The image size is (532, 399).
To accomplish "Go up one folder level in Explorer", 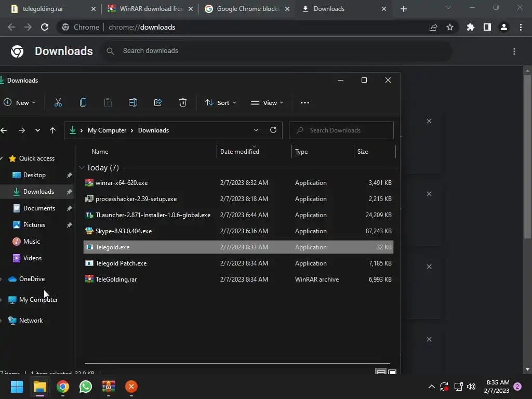I will coord(52,130).
